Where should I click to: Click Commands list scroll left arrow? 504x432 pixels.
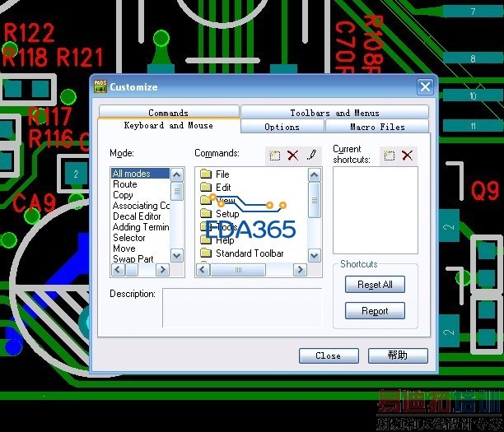coord(203,270)
